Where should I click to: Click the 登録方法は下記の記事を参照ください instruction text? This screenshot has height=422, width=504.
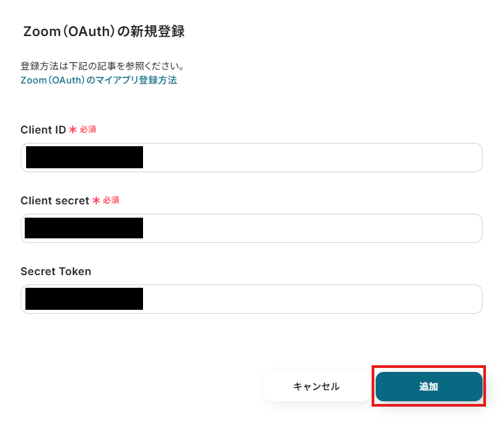(x=102, y=66)
